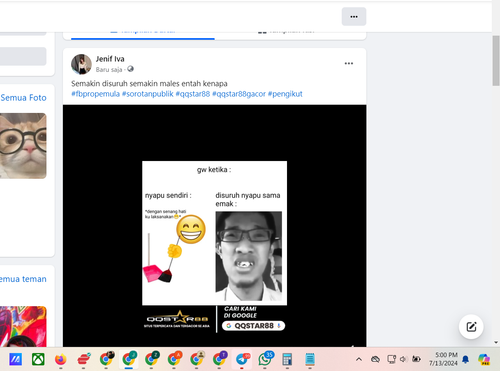This screenshot has height=371, width=500.
Task: Open the #pengikut hashtag
Action: (285, 94)
